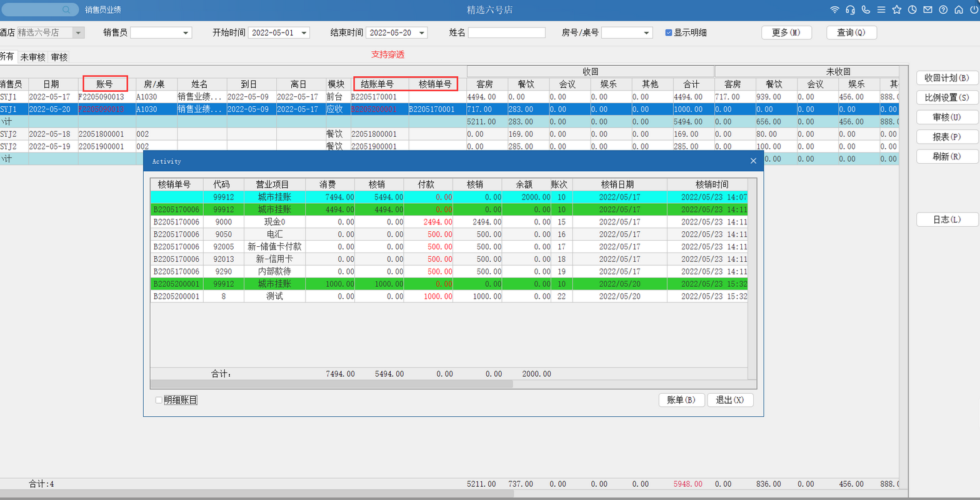The width and height of the screenshot is (980, 500).
Task: Click the main grid's bottom horizontal scrollbar
Action: click(256, 494)
